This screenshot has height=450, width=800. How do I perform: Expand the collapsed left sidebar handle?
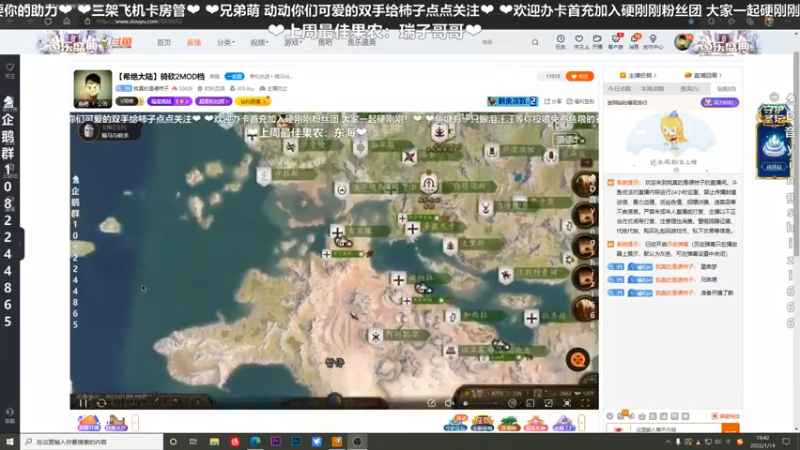coord(20,245)
